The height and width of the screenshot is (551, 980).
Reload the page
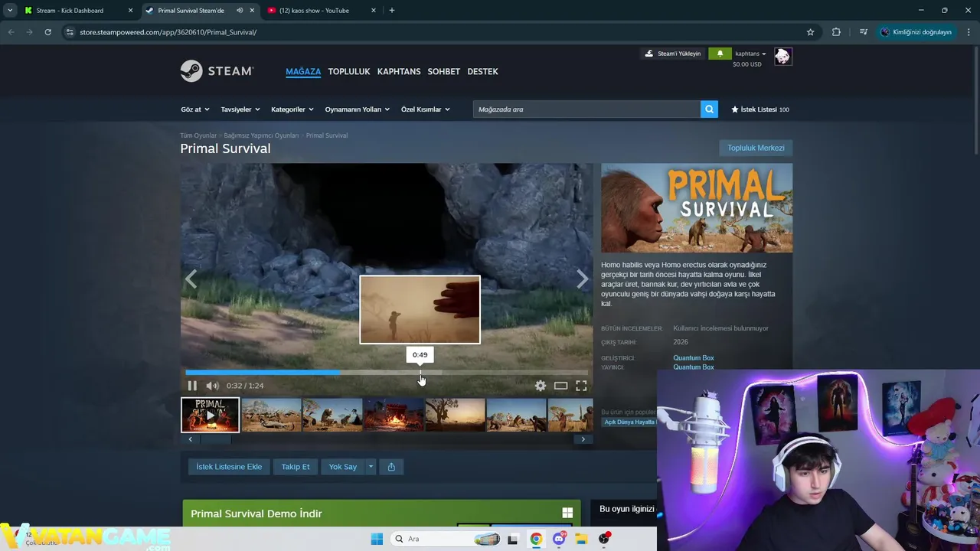coord(47,32)
